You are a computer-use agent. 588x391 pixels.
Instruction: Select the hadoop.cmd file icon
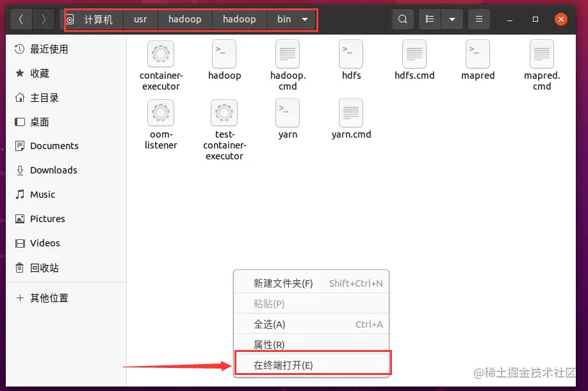tap(288, 54)
